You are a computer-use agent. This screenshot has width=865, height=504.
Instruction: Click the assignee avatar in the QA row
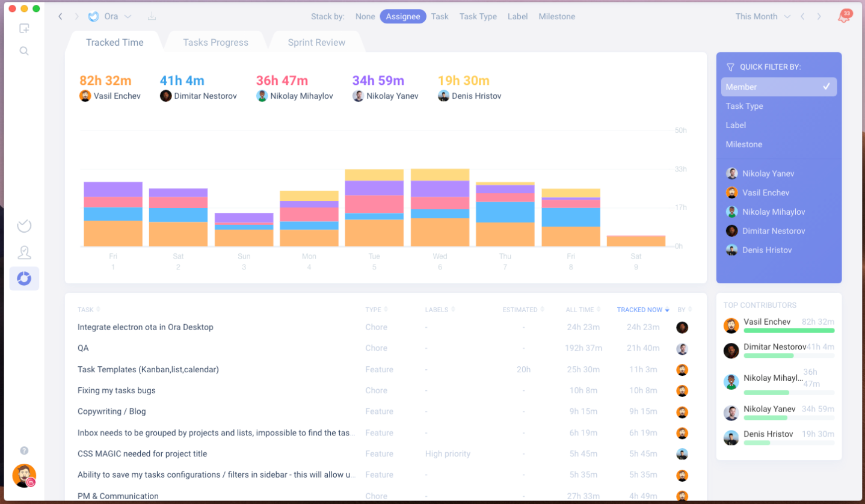(682, 348)
